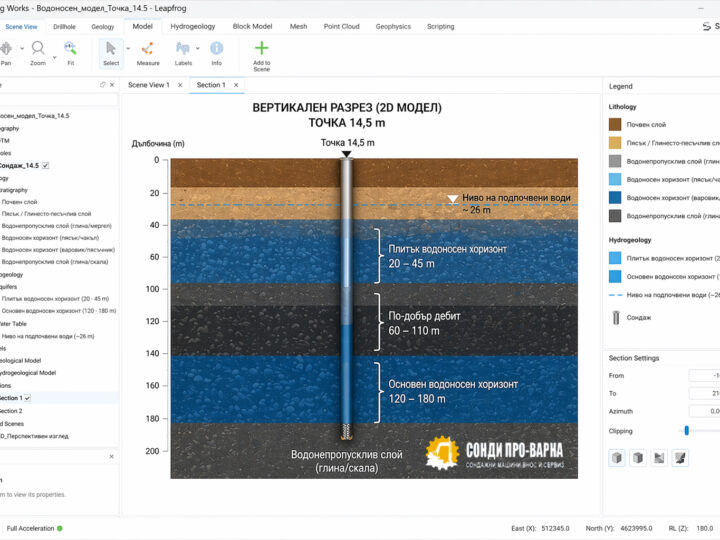The height and width of the screenshot is (540, 720).
Task: Click the East (X) 512345.0 readout
Action: coord(540,529)
